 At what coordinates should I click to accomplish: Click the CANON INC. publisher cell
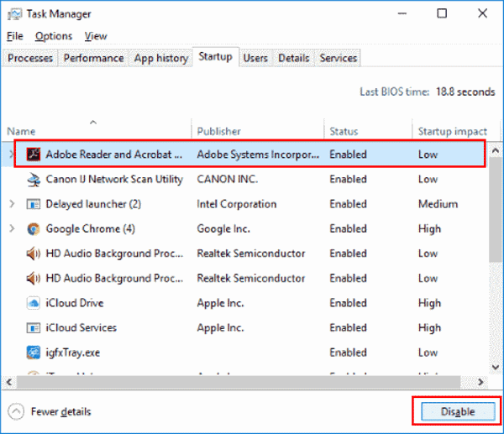[228, 180]
